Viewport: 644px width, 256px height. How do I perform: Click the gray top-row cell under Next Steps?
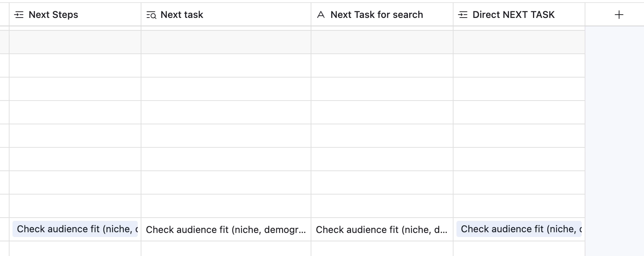point(75,42)
